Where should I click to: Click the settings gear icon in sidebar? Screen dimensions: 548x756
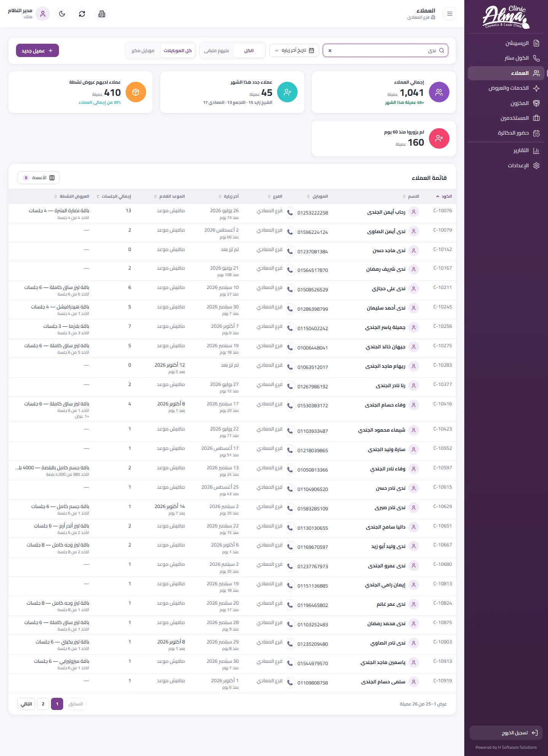(x=537, y=166)
